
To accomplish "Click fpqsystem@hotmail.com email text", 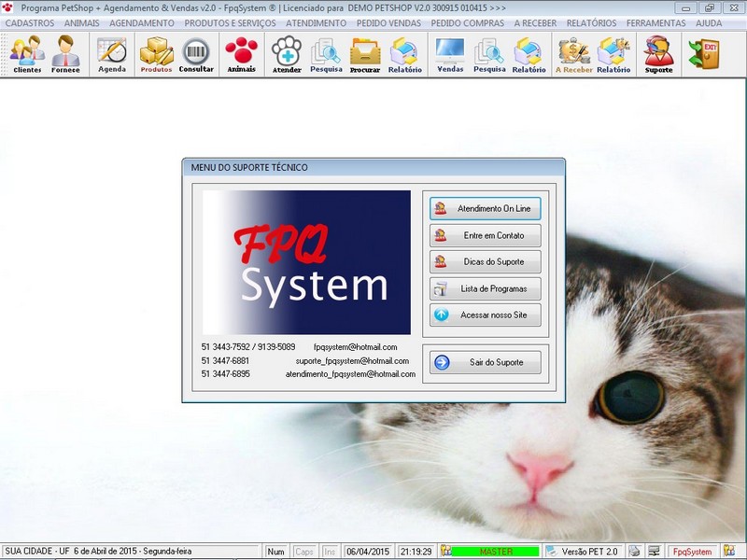I will 356,347.
